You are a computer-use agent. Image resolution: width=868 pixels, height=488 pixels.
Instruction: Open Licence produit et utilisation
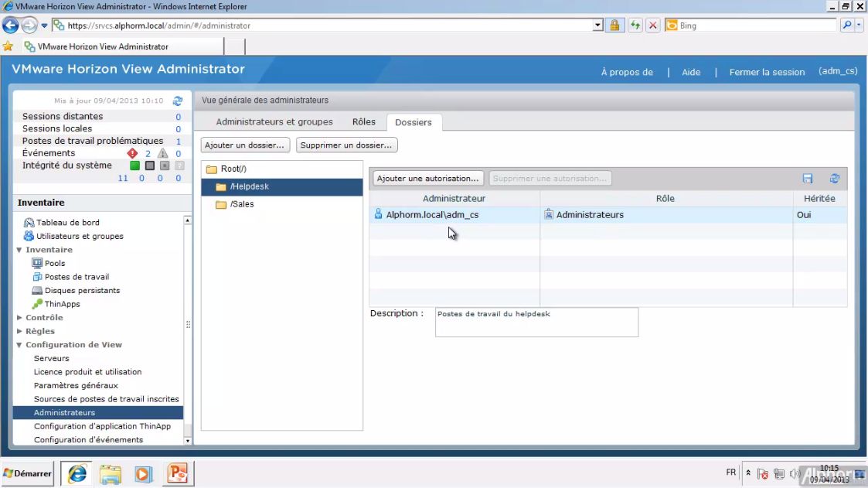click(87, 372)
